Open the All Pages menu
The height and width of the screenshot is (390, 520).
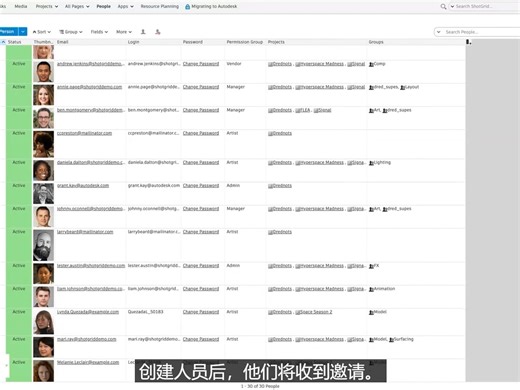coord(77,6)
